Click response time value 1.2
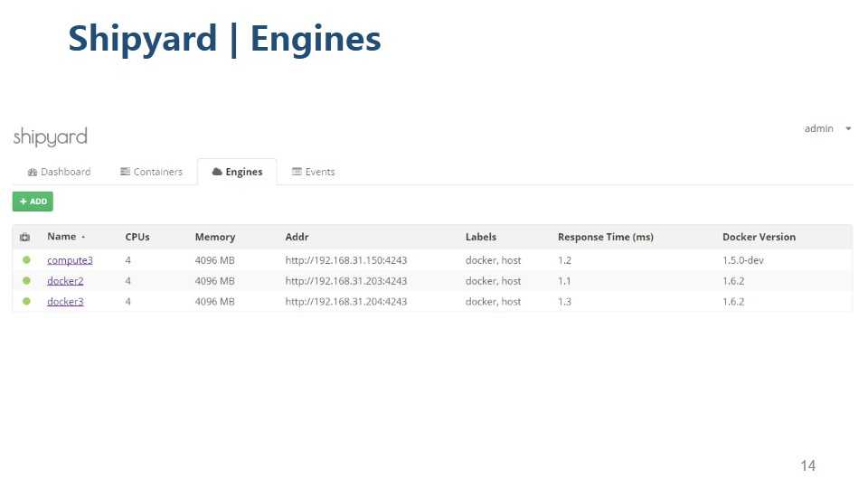 point(564,260)
